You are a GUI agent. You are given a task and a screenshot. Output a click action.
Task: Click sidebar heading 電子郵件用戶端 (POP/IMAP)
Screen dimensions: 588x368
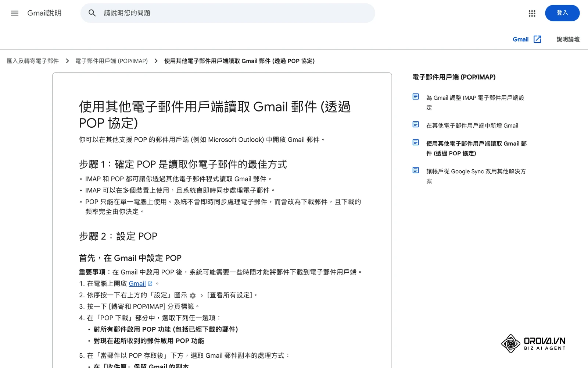point(454,77)
